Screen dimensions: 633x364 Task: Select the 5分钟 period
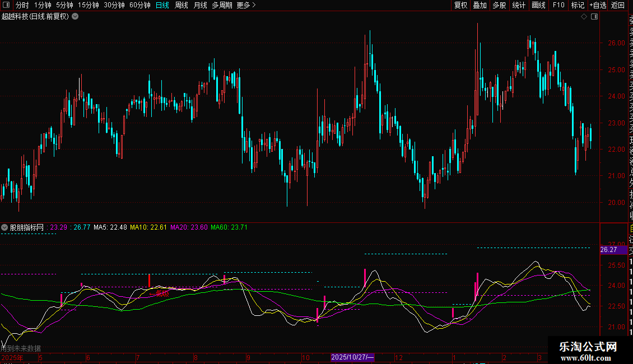pos(64,5)
